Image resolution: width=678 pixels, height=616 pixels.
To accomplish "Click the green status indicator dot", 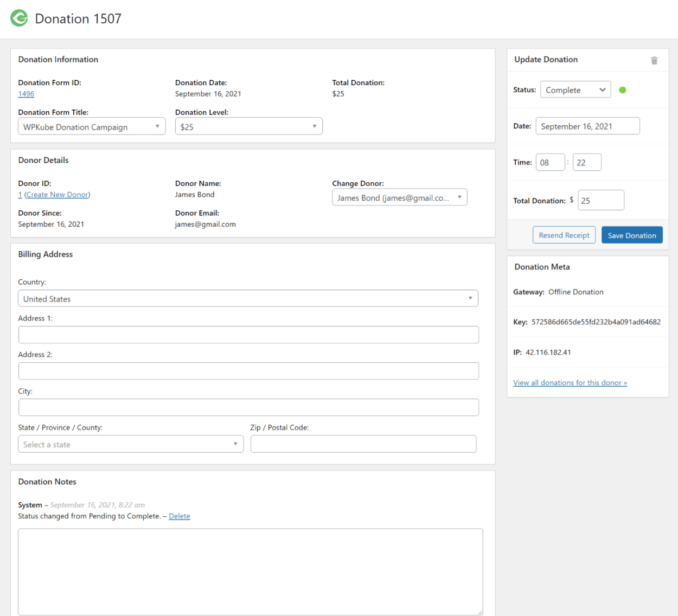I will pyautogui.click(x=623, y=90).
